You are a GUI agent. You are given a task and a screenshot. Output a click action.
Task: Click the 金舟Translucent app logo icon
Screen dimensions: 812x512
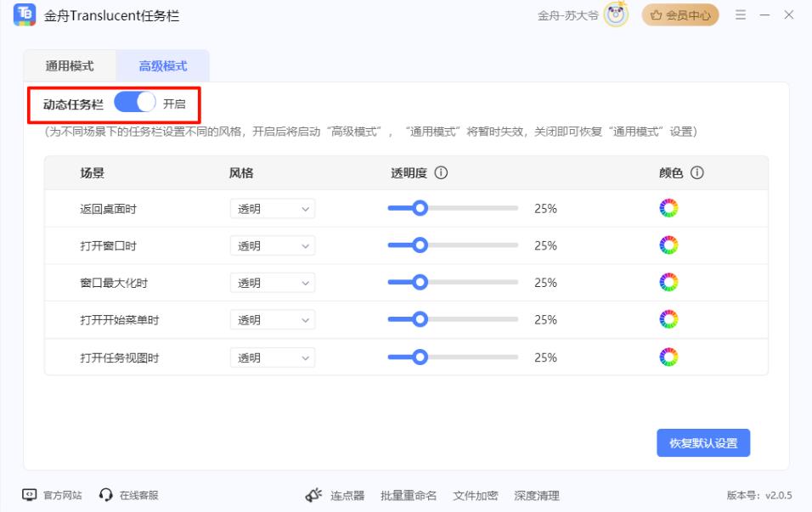click(x=25, y=15)
